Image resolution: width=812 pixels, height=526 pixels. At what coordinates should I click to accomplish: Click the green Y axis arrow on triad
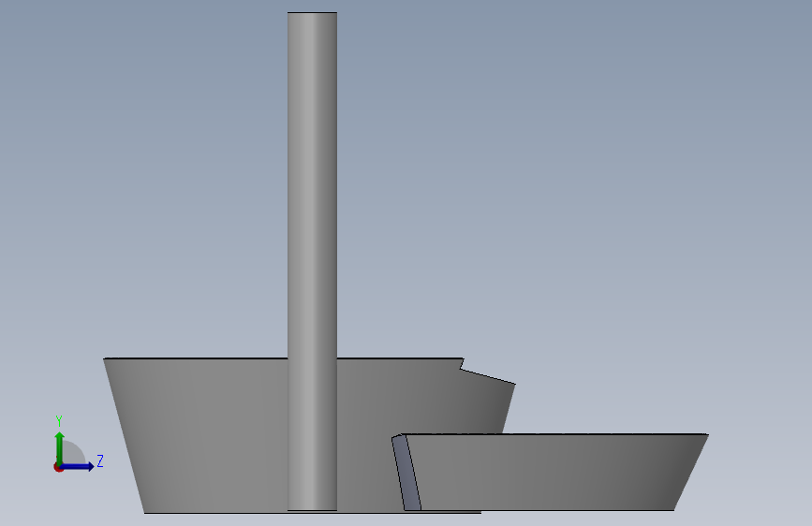tap(60, 447)
